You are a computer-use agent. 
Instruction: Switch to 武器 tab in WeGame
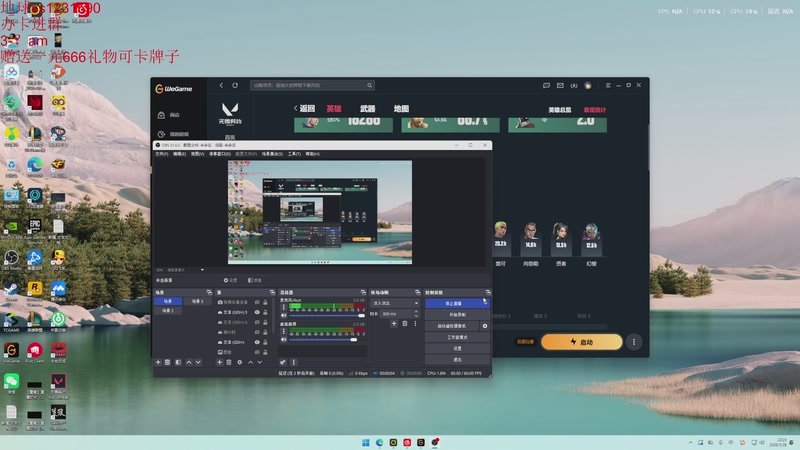(367, 109)
